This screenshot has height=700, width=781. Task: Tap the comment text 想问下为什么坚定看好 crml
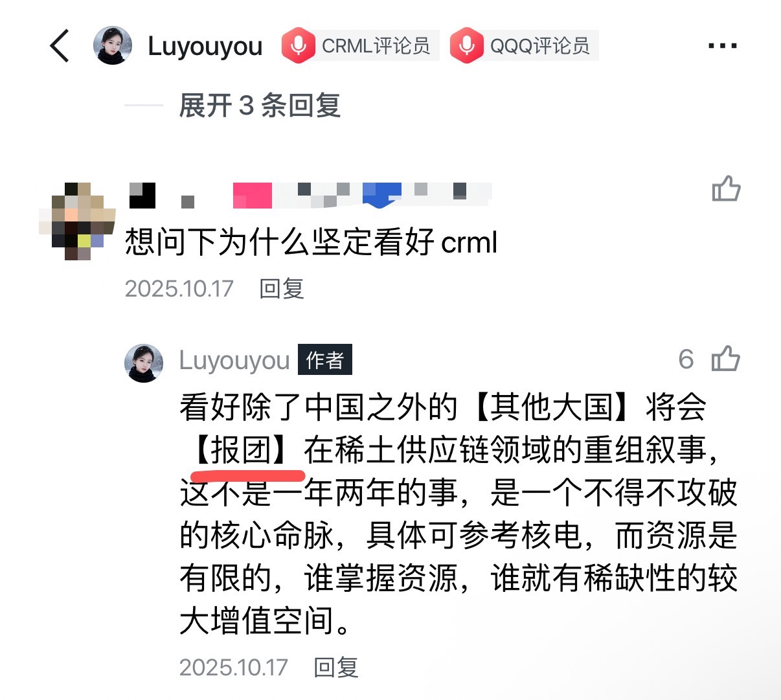(x=311, y=243)
